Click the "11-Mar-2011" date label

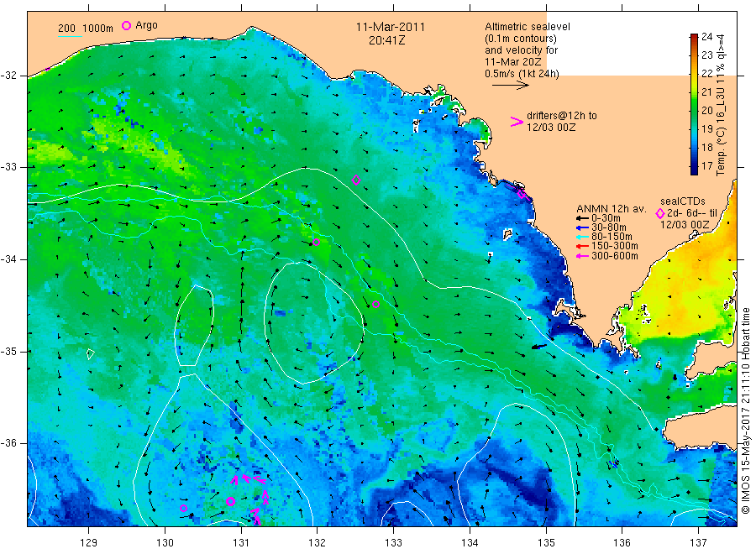tap(391, 27)
